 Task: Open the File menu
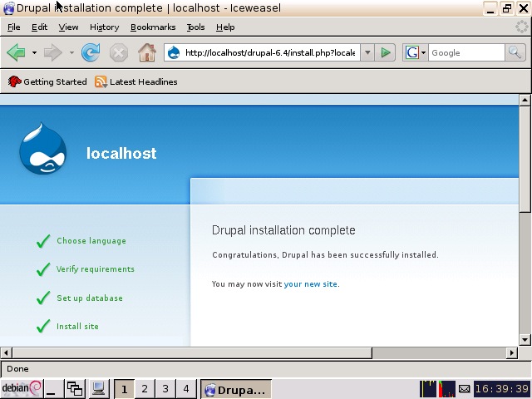coord(14,27)
